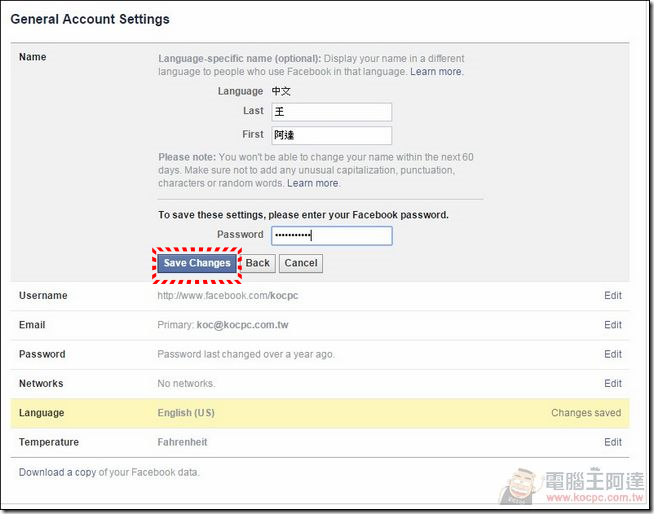Click the 'Password last changed over a year ago' text
654x514 pixels.
[246, 354]
